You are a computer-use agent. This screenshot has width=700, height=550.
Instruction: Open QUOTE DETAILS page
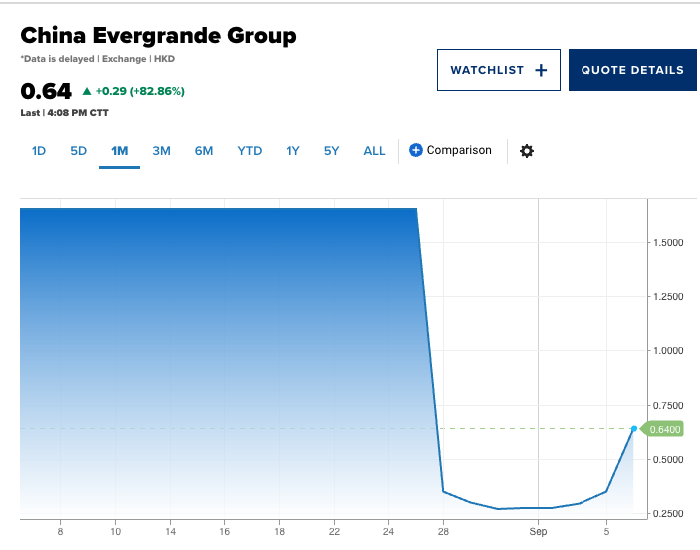click(x=633, y=70)
